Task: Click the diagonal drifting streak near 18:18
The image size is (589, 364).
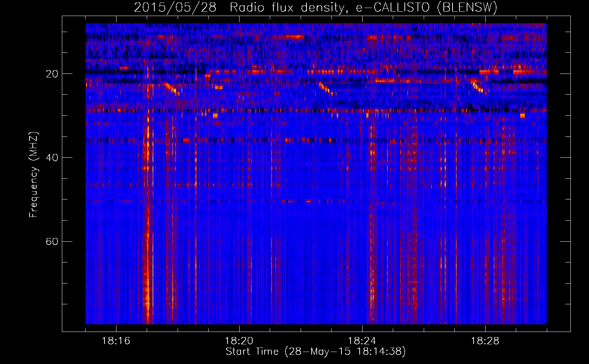Action: [171, 88]
